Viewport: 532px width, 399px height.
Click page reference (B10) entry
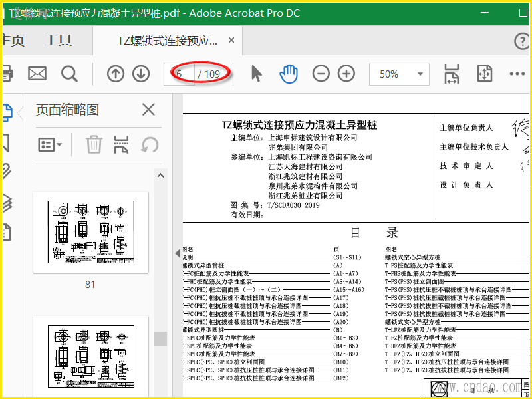341,362
